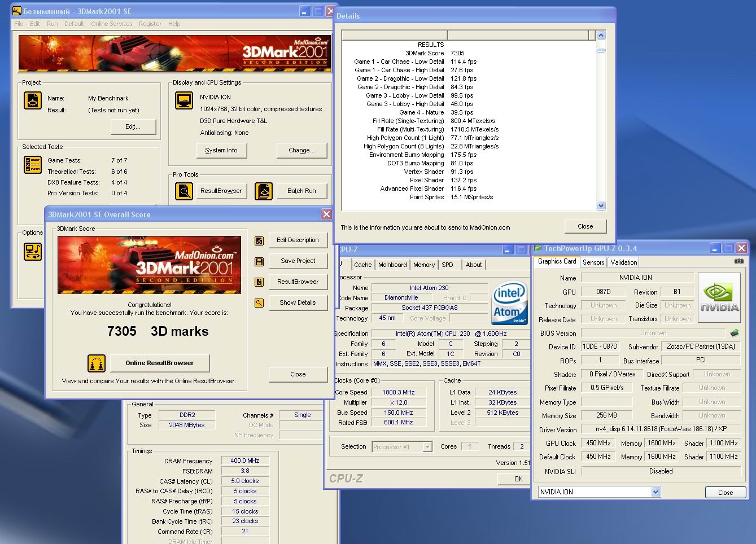This screenshot has width=756, height=544.
Task: Switch to the Cache tab in CPU-Z
Action: pos(362,265)
